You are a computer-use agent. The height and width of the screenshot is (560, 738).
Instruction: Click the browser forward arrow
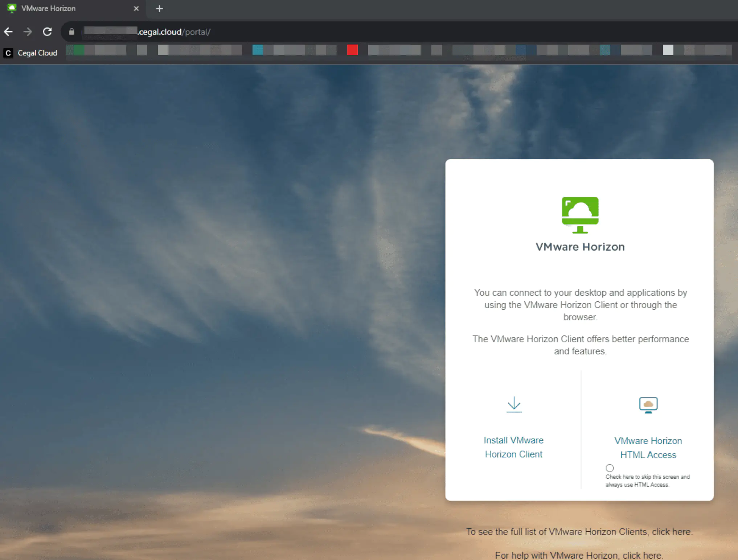click(28, 32)
